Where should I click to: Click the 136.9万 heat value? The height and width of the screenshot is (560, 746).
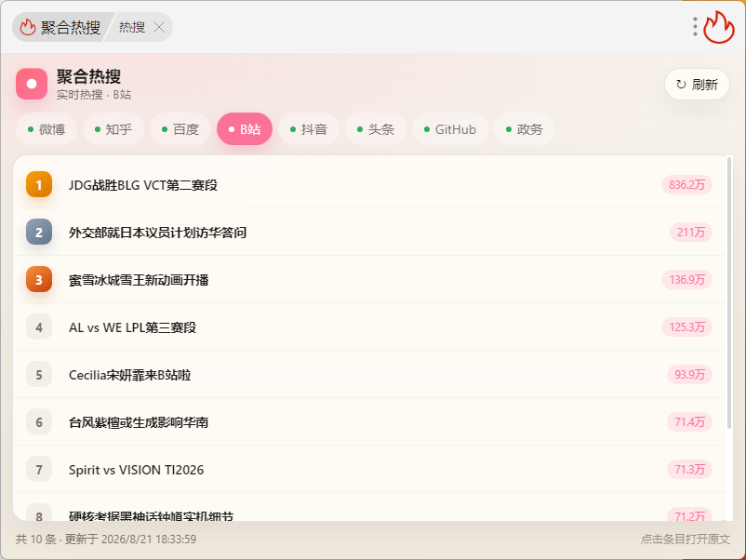coord(686,280)
